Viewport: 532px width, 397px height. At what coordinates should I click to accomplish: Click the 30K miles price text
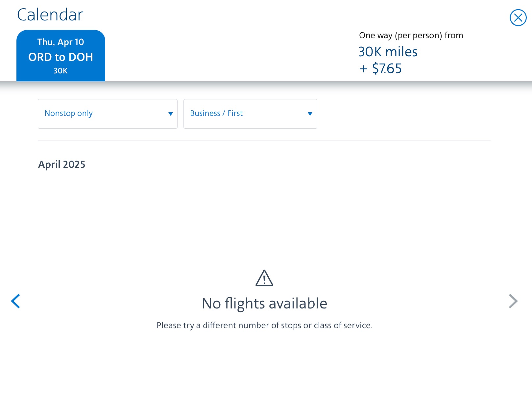[388, 52]
